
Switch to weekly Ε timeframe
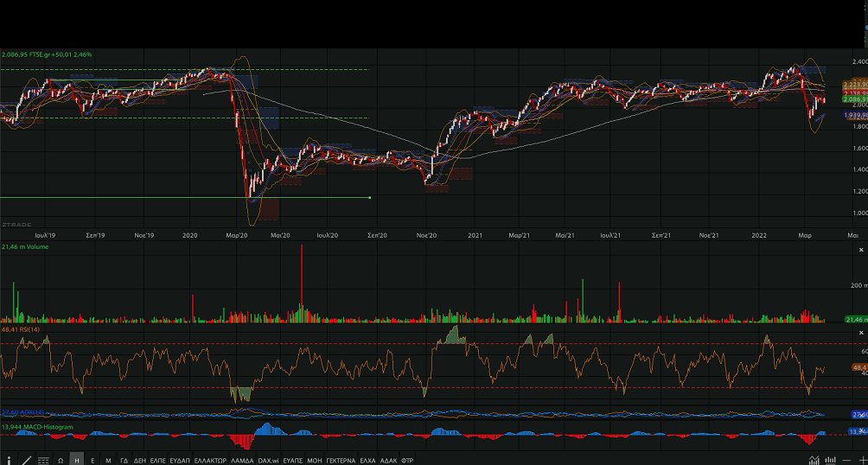click(x=93, y=460)
